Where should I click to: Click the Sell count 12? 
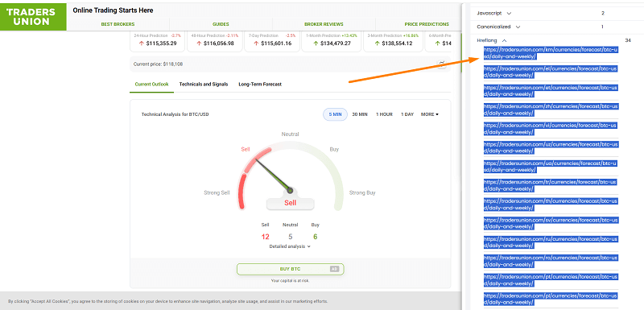coord(265,237)
